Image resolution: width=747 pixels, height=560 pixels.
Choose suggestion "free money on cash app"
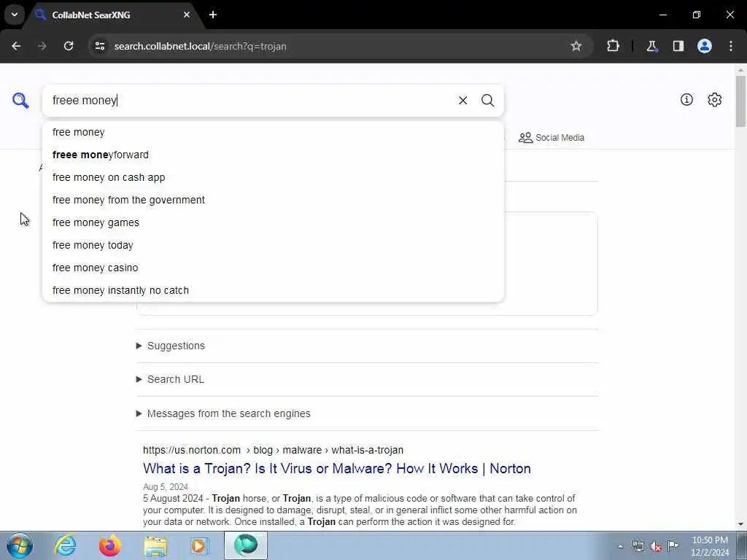coord(273,177)
